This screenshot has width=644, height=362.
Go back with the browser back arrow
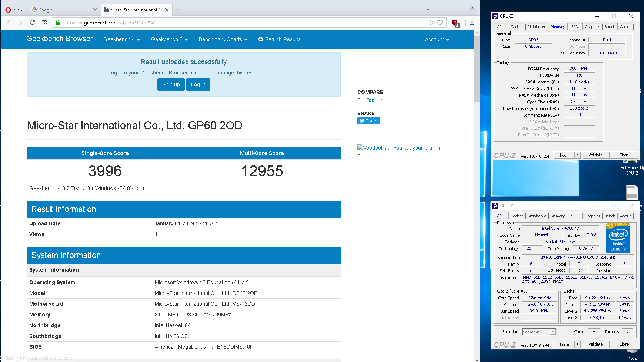(9, 23)
